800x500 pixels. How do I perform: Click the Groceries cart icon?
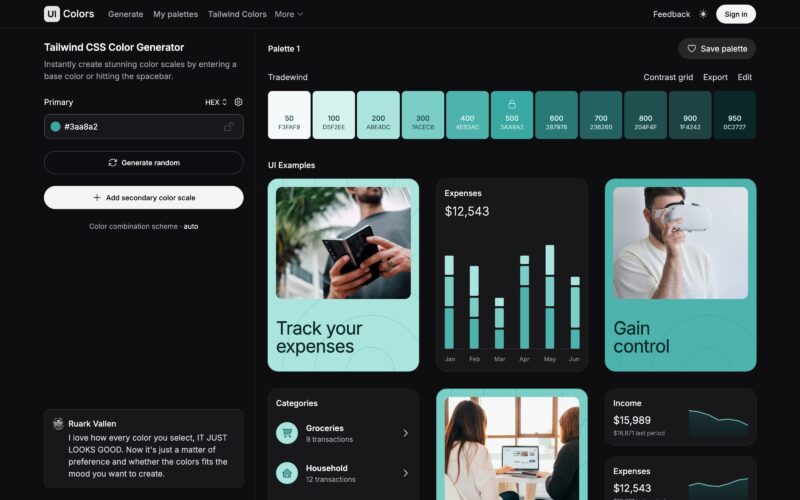tap(287, 433)
